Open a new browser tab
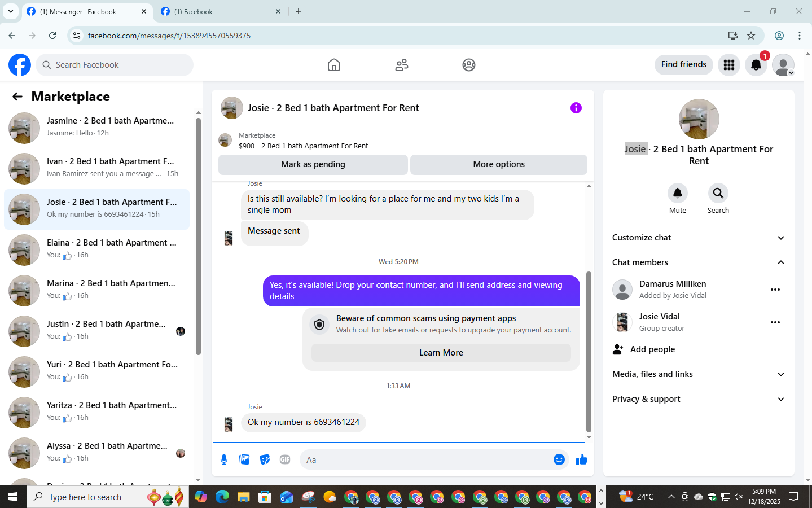Screen dimensions: 812x508 click(299, 11)
